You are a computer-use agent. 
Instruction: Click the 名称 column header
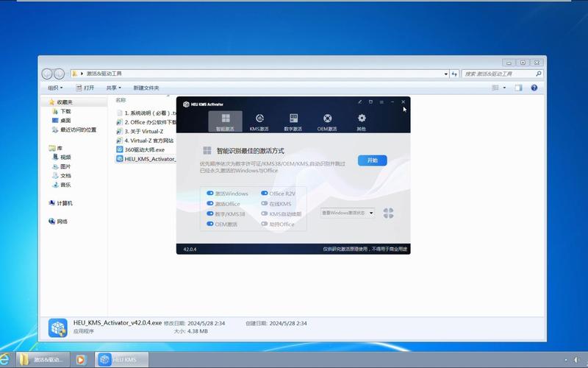pos(121,100)
